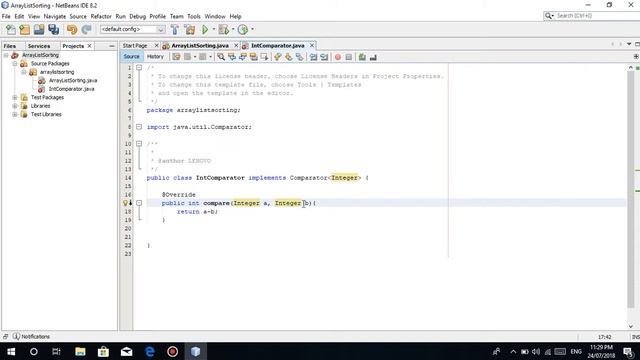Click the Last Edit icon in editor toolbar
This screenshot has width=640, height=360.
click(176, 57)
